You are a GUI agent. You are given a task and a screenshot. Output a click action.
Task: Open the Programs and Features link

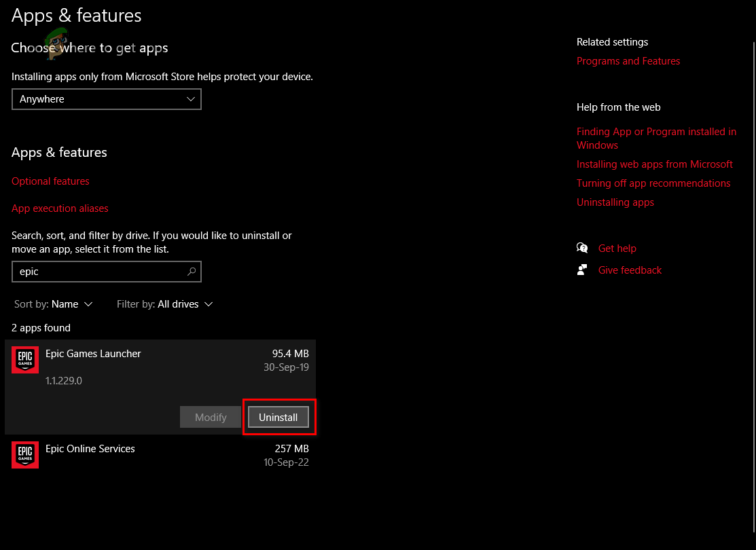point(628,60)
